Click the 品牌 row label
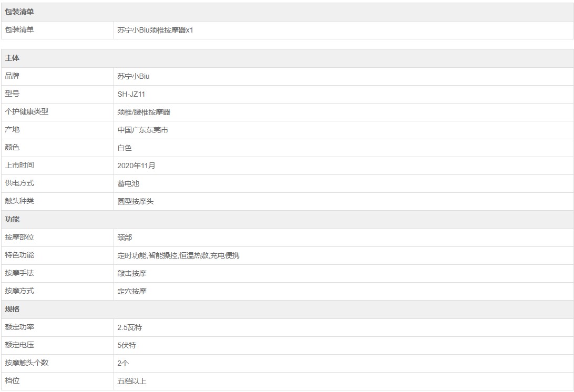Screen dimensions: 574x392 tap(12, 76)
